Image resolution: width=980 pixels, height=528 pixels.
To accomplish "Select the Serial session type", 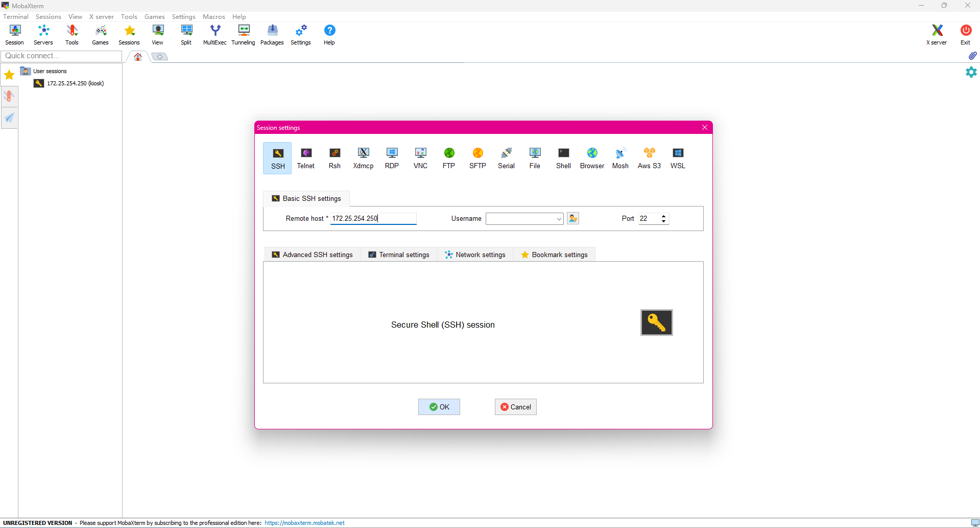I will coord(506,158).
